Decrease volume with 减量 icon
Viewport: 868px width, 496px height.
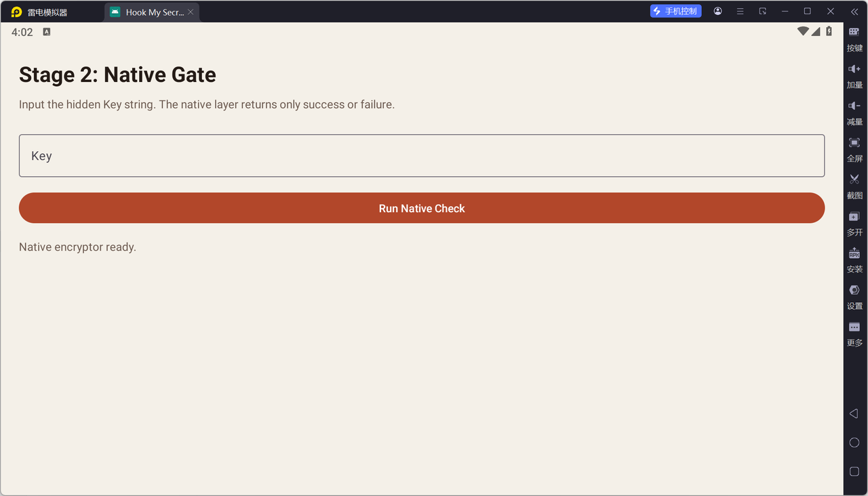(x=854, y=112)
